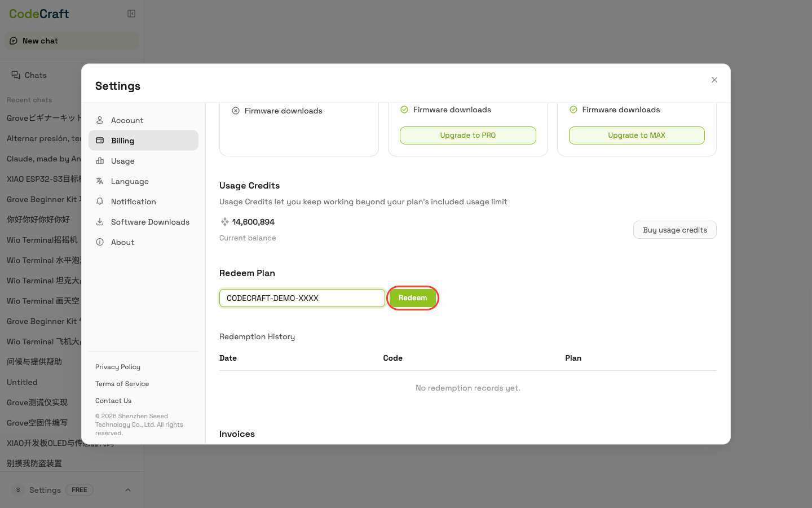Image resolution: width=812 pixels, height=508 pixels.
Task: Click the Software Downloads arrow icon
Action: click(x=100, y=222)
